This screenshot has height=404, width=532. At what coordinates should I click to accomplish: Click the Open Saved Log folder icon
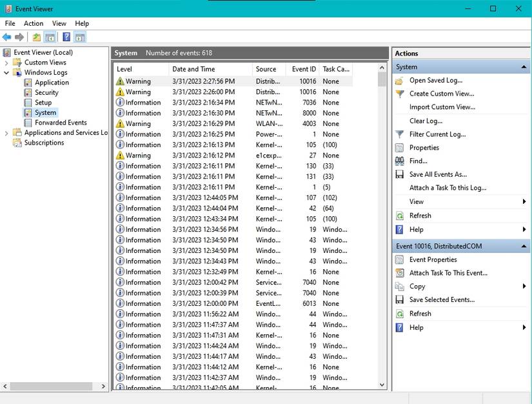pos(400,80)
